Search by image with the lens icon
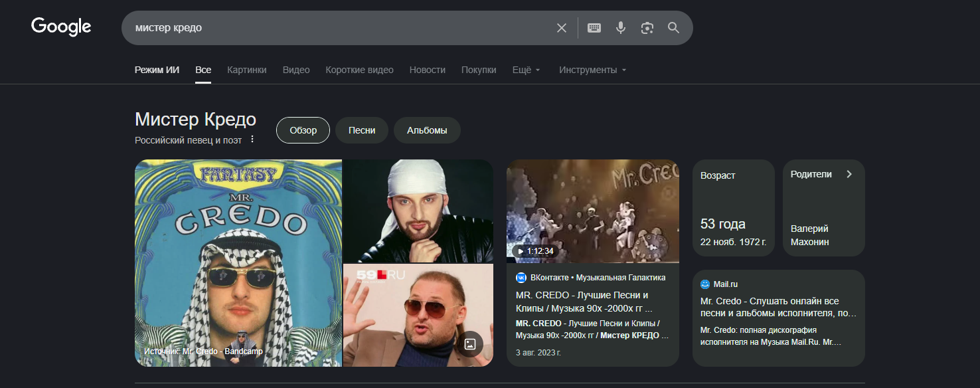980x388 pixels. [x=647, y=28]
